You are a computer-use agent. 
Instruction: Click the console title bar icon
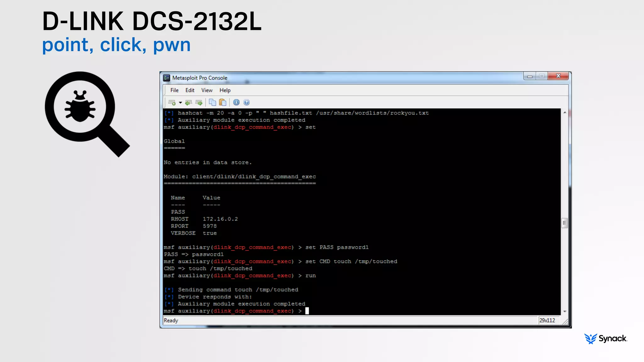(x=167, y=78)
